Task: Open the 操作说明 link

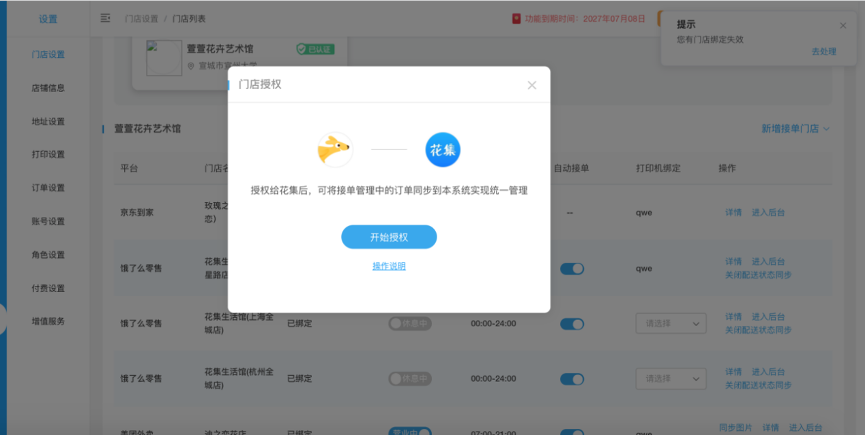Action: coord(389,266)
